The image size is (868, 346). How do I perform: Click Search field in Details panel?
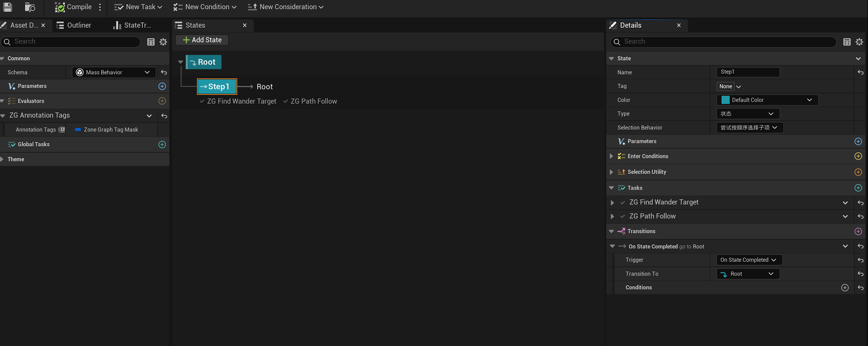point(723,41)
